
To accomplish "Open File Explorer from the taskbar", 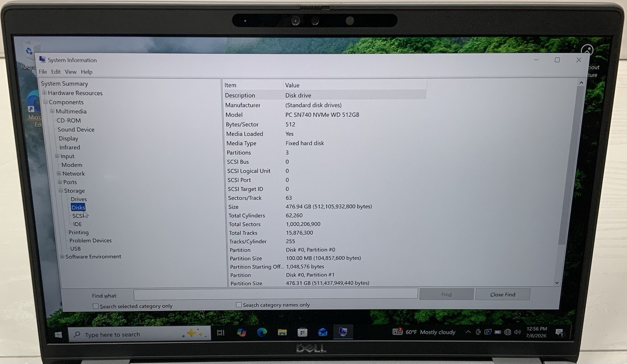I will [282, 333].
